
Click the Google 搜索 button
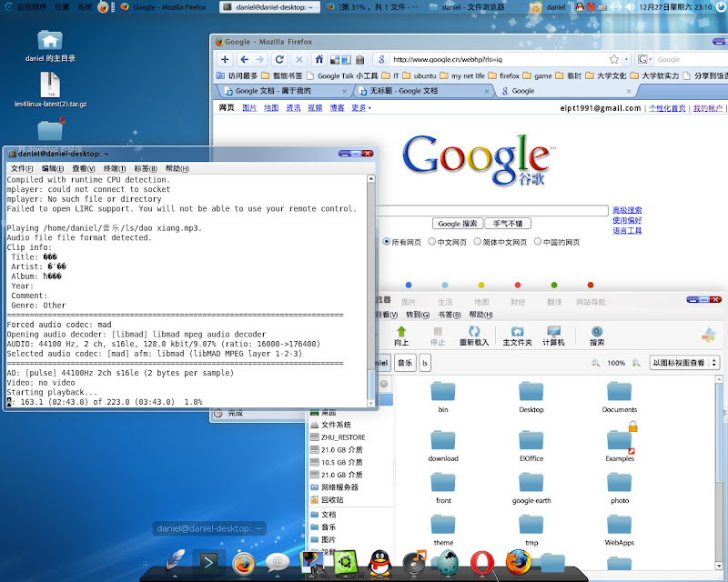tap(458, 224)
